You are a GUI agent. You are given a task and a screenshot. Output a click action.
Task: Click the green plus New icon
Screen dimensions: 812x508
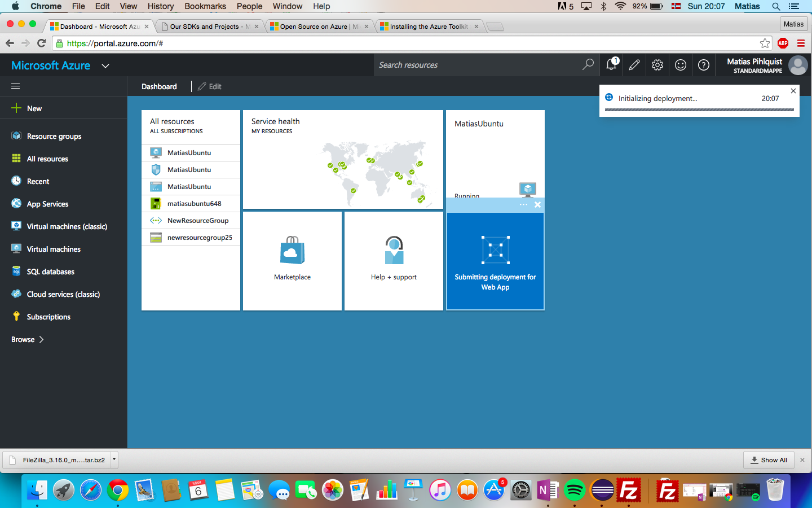[16, 108]
